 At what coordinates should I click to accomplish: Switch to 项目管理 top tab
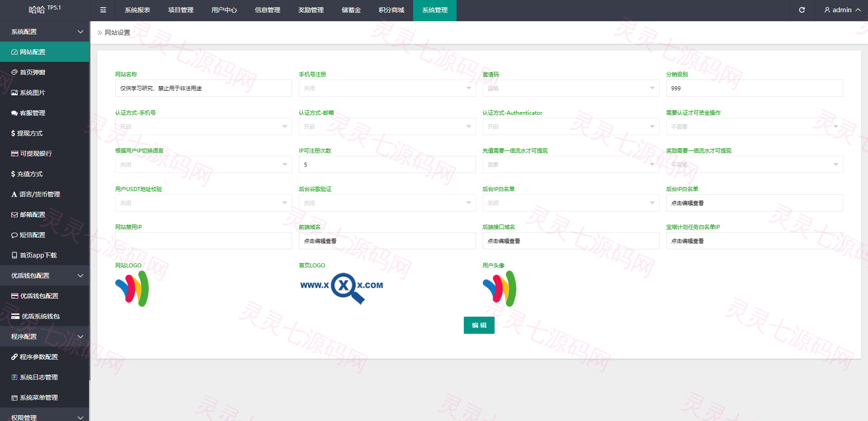click(x=181, y=10)
